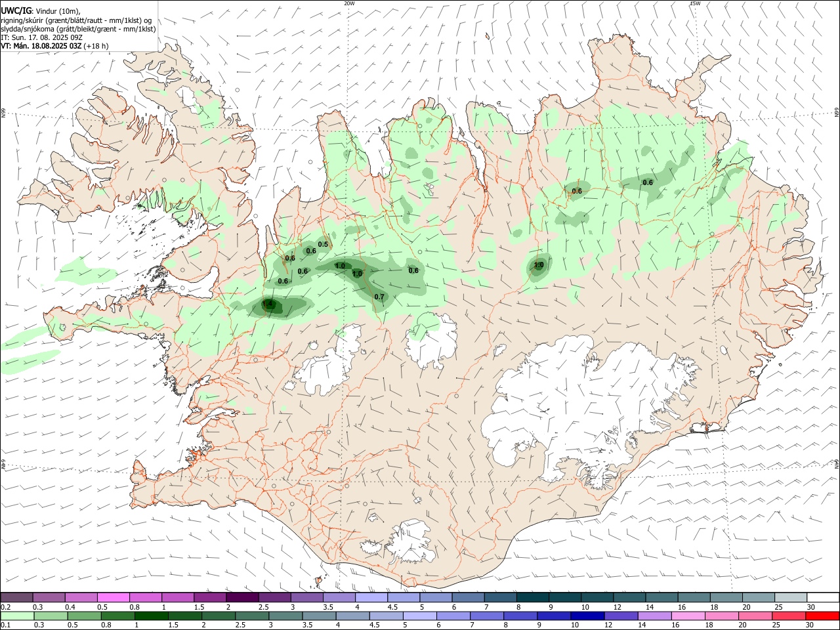840x630 pixels.
Task: Select the deep blue lower swatch at 10
Action: pos(587,616)
